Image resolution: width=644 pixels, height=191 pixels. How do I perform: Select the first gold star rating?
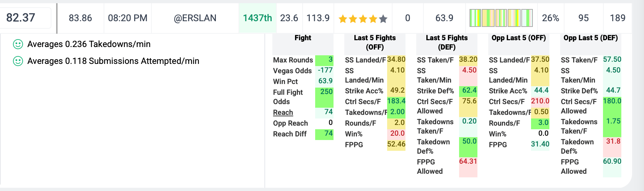[343, 19]
